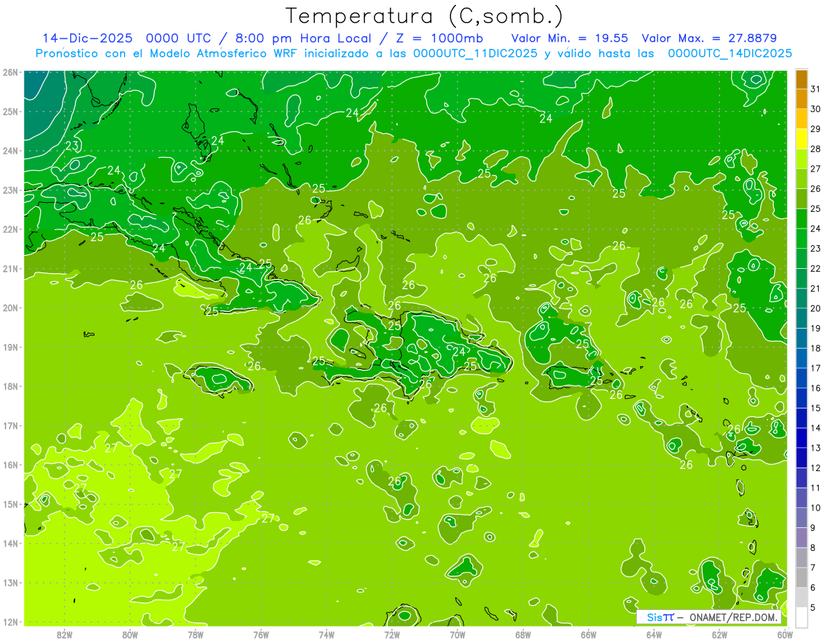
Task: Click the color legend label 16
Action: [816, 388]
